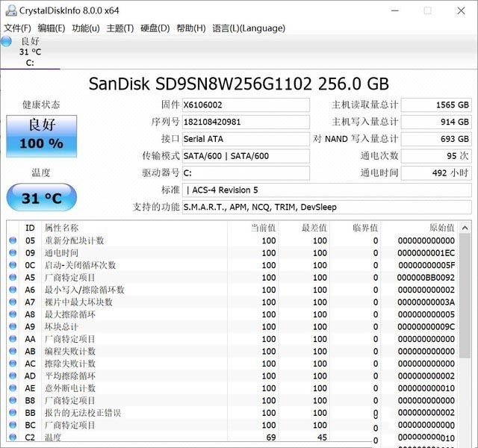The width and height of the screenshot is (478, 448).
Task: Click the raw value 000000BB0092
Action: (426, 278)
